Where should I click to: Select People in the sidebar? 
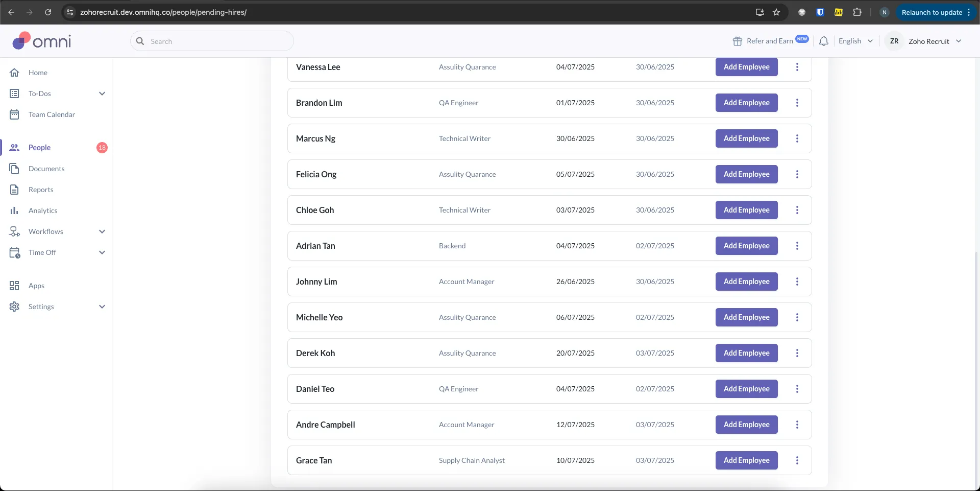tap(39, 148)
